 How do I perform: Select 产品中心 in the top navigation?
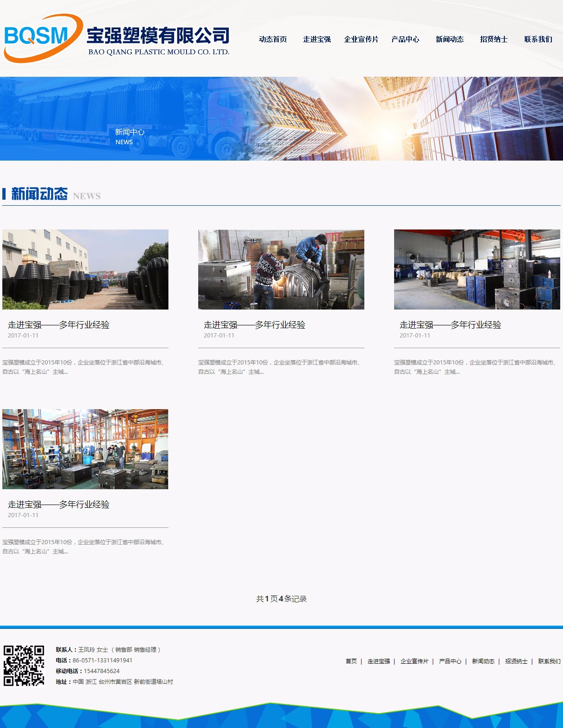[405, 40]
